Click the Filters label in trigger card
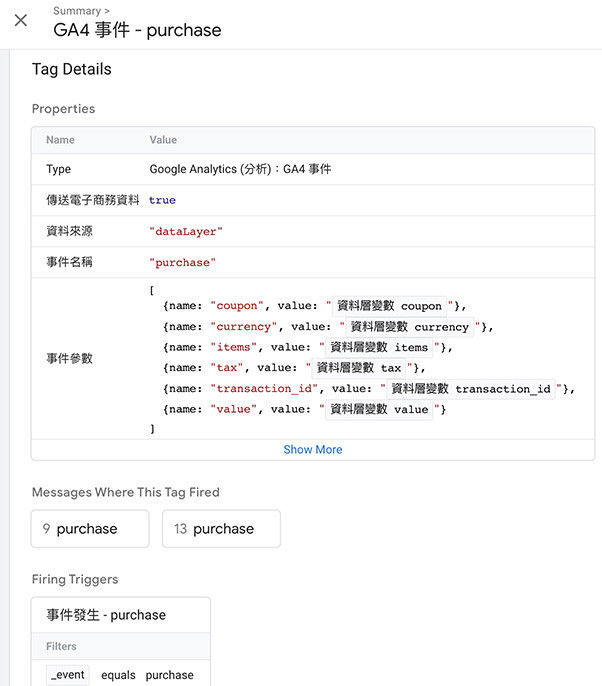Image resolution: width=602 pixels, height=686 pixels. coord(61,646)
